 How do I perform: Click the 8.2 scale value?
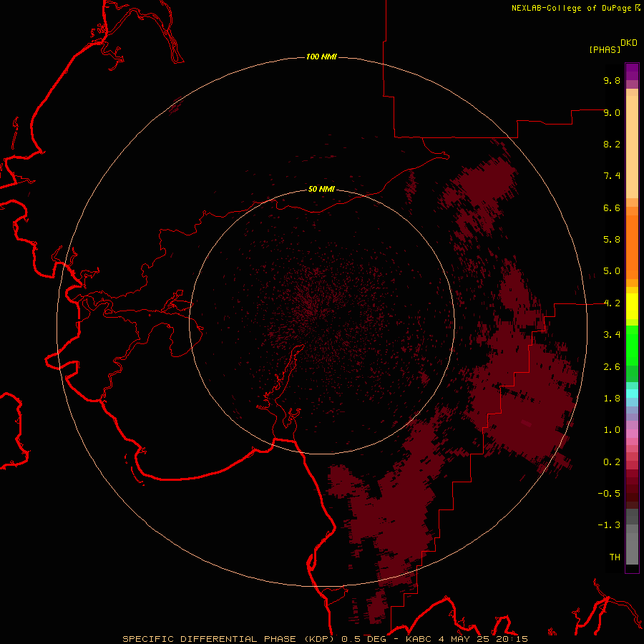coord(612,144)
